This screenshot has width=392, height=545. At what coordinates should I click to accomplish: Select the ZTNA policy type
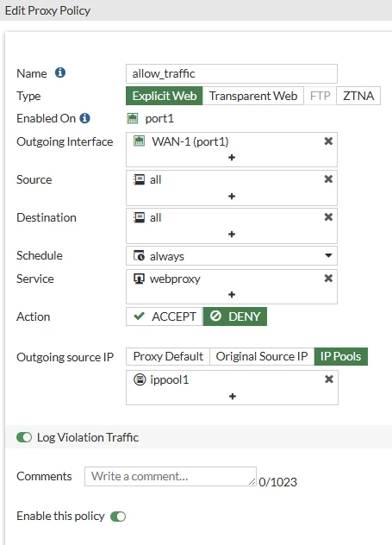coord(358,96)
